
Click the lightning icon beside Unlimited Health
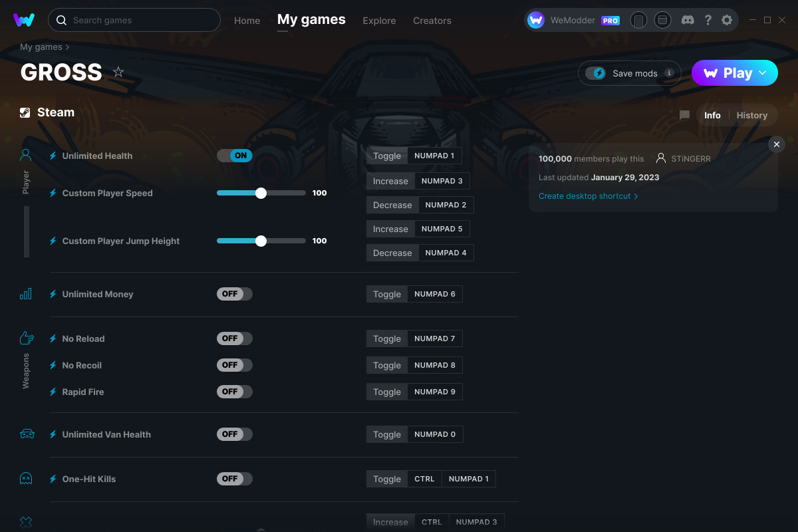(53, 156)
